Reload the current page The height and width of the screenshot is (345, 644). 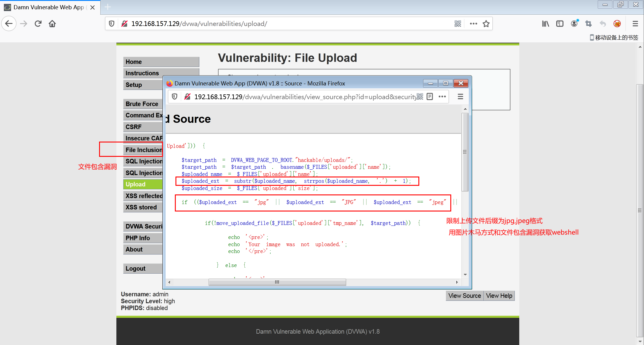point(38,24)
